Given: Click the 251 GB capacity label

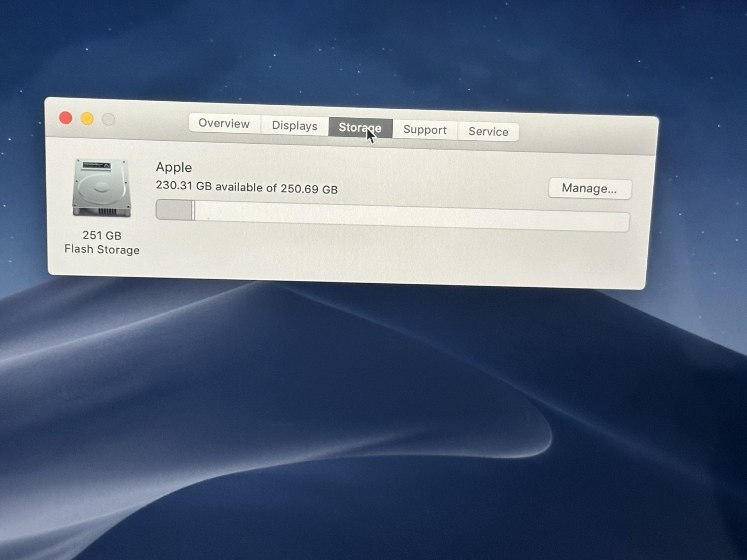Looking at the screenshot, I should click(102, 235).
